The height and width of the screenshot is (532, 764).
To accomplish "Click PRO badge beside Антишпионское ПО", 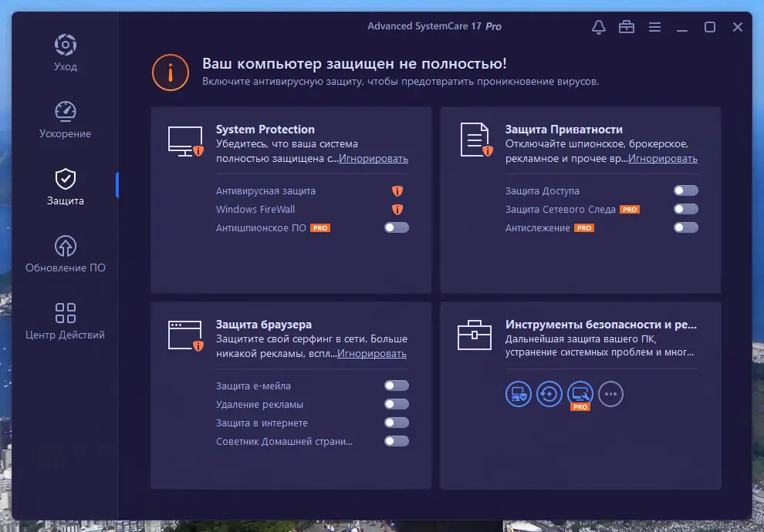I will click(320, 227).
